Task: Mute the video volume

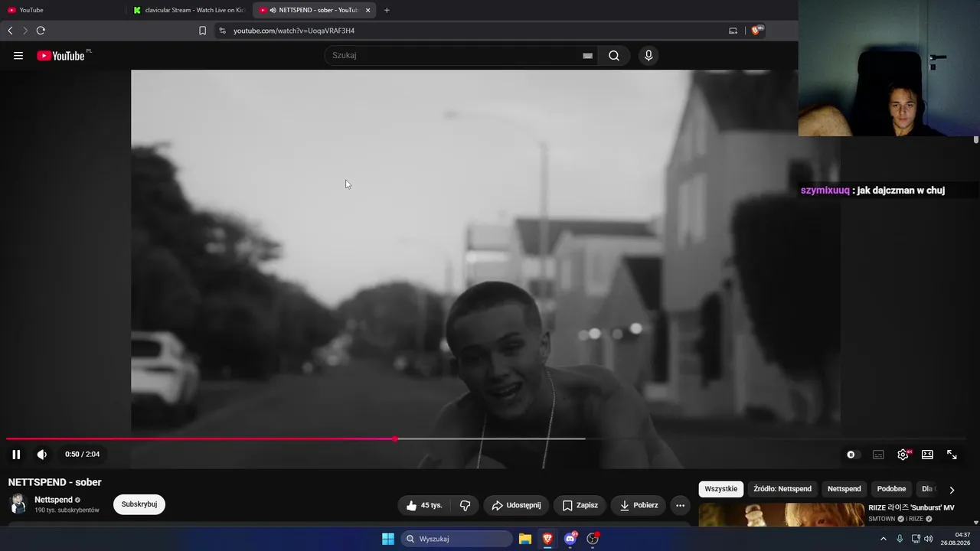Action: pyautogui.click(x=42, y=455)
